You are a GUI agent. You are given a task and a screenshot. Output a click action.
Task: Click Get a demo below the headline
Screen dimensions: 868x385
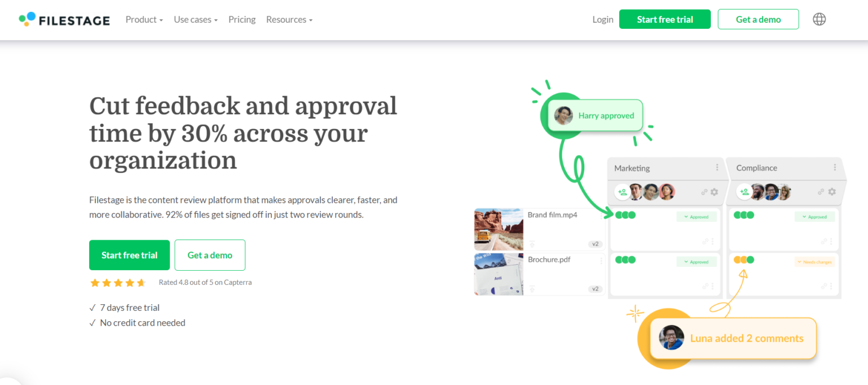tap(210, 255)
